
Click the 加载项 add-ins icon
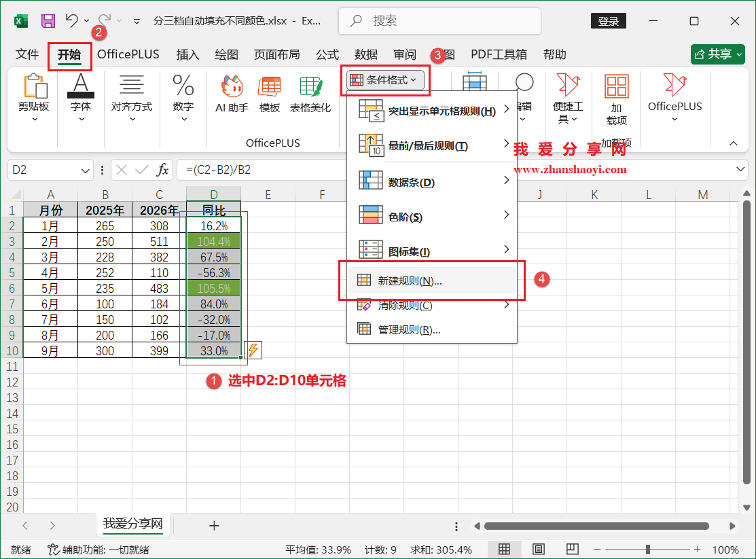click(x=617, y=101)
